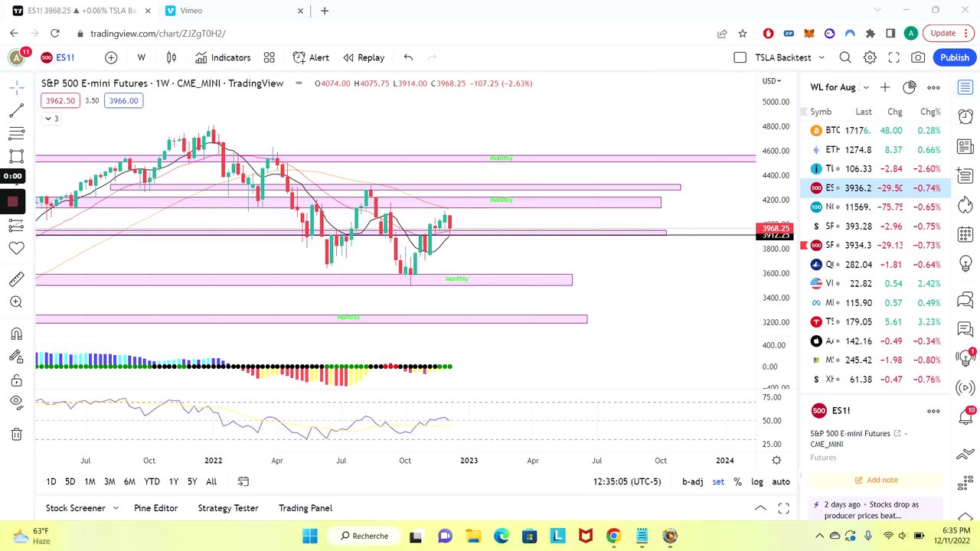Create a new Alert
Screen dimensions: 980x551
click(311, 57)
